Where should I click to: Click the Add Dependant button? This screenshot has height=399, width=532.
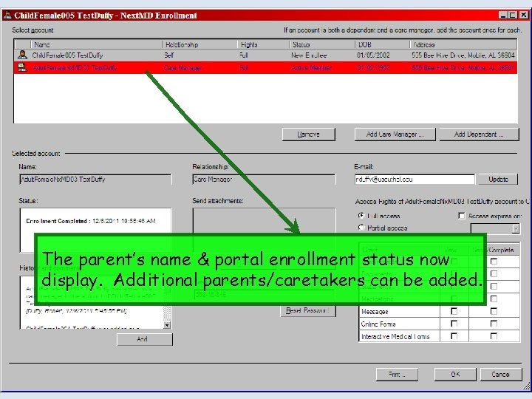(479, 134)
